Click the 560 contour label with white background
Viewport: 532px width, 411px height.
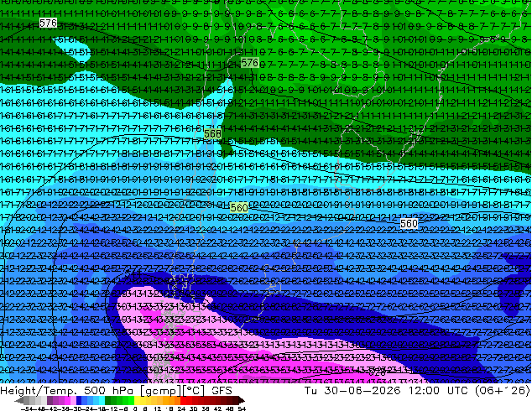point(409,223)
